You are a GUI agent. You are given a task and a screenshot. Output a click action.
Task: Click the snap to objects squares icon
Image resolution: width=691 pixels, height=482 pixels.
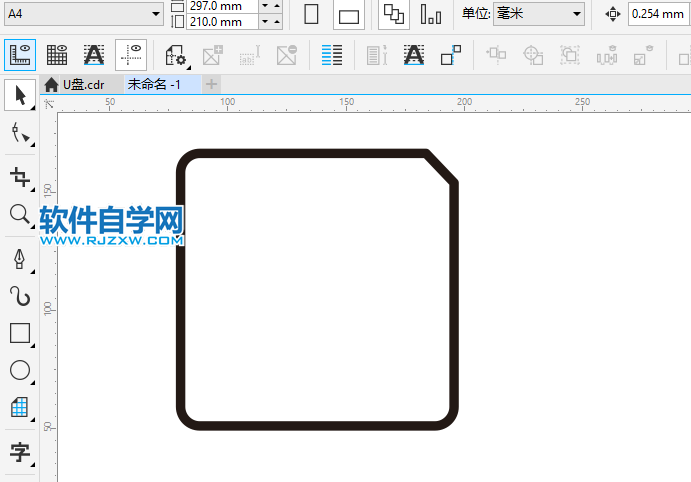coord(451,55)
